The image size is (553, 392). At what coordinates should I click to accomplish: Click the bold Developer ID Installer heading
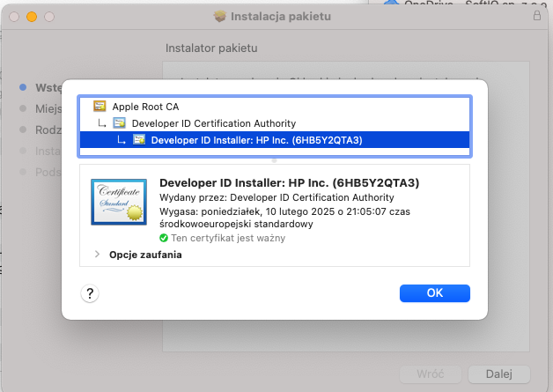(x=289, y=182)
